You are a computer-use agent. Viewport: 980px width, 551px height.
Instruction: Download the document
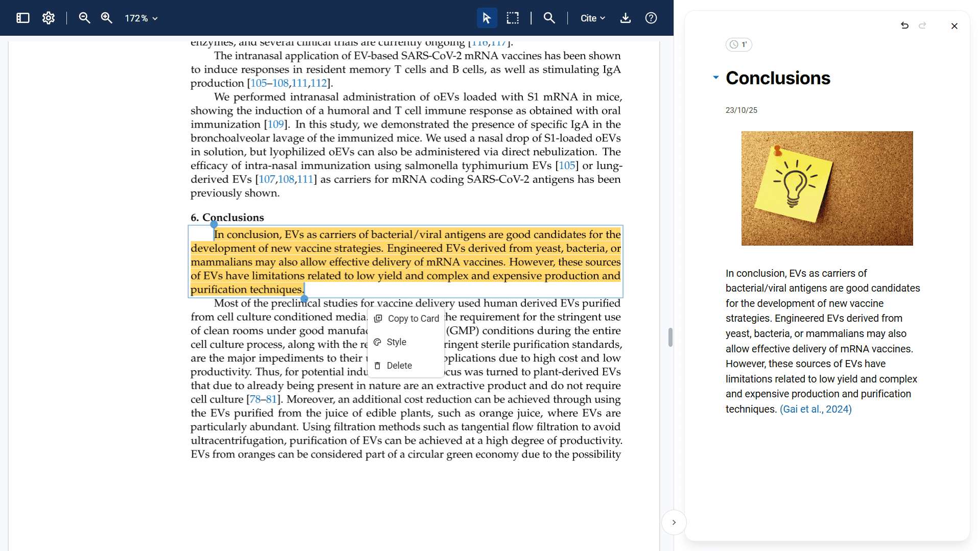[x=625, y=18]
